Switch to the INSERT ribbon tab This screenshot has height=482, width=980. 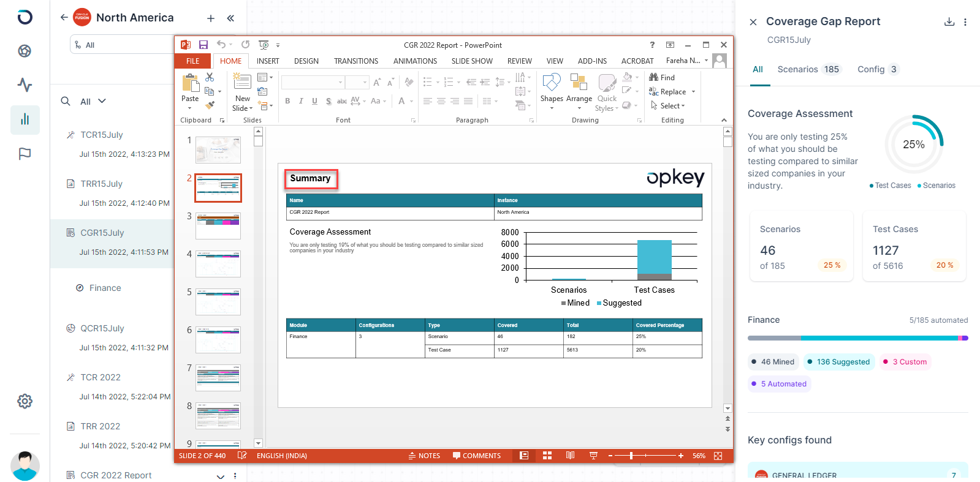point(268,61)
